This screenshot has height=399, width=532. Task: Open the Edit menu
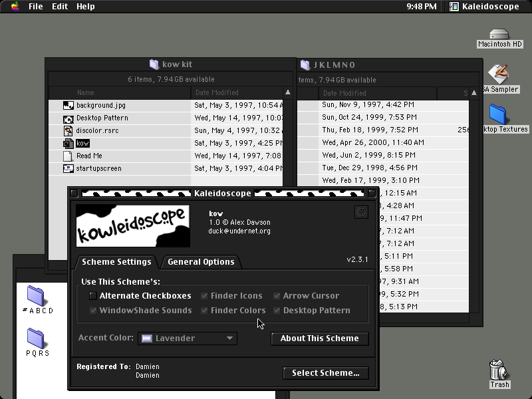(60, 6)
